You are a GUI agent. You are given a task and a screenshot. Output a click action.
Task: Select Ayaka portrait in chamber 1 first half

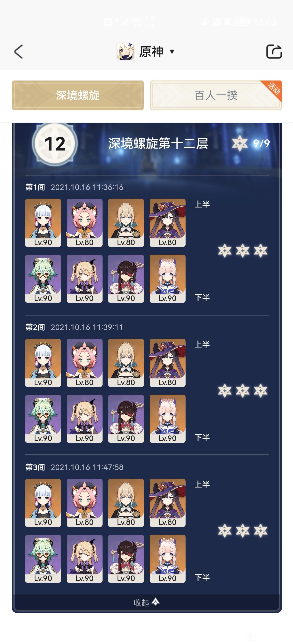pyautogui.click(x=43, y=223)
